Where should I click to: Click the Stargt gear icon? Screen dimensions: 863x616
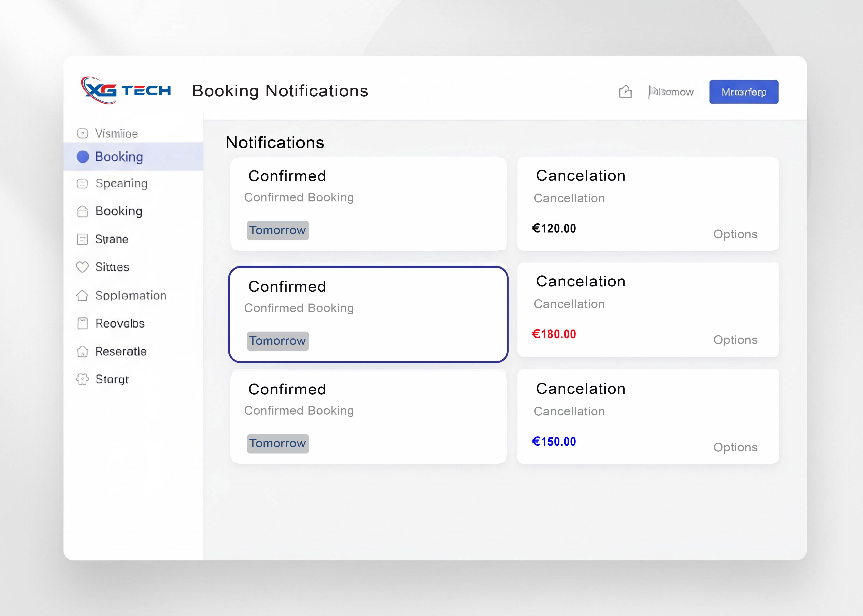click(x=82, y=379)
